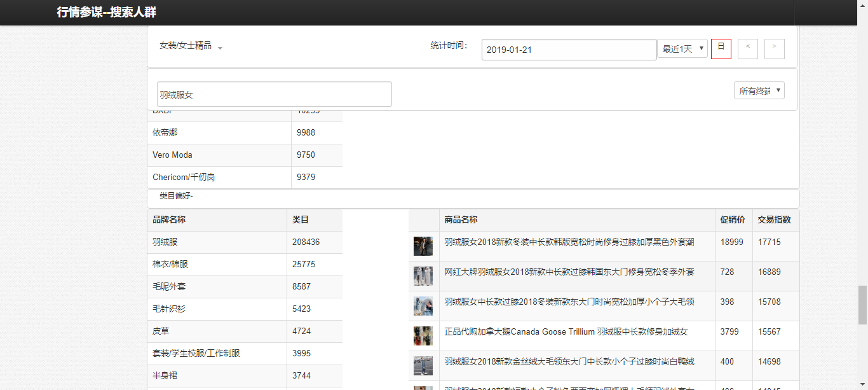Expand the 最近1天 period dropdown
The width and height of the screenshot is (868, 390).
click(x=682, y=49)
